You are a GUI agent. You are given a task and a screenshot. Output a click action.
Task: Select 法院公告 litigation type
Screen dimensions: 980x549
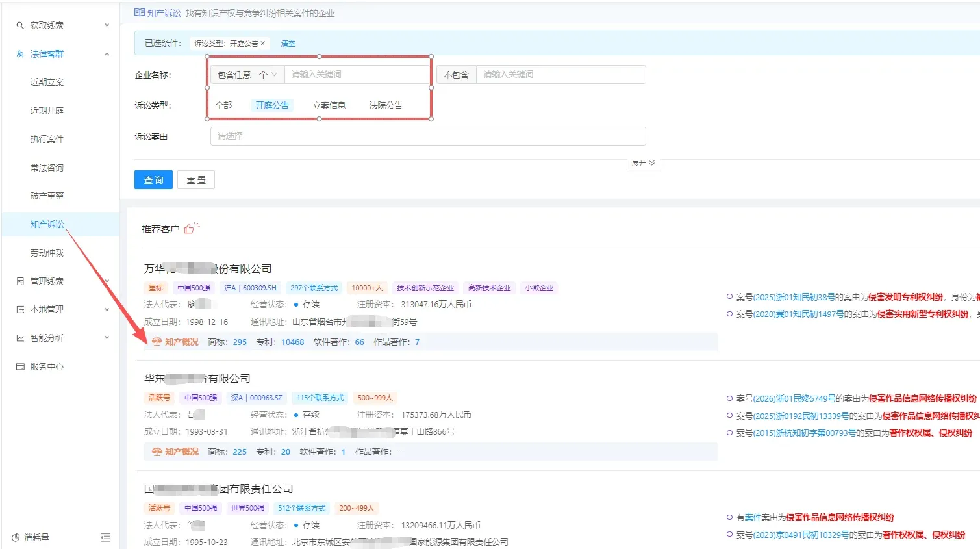pos(386,105)
